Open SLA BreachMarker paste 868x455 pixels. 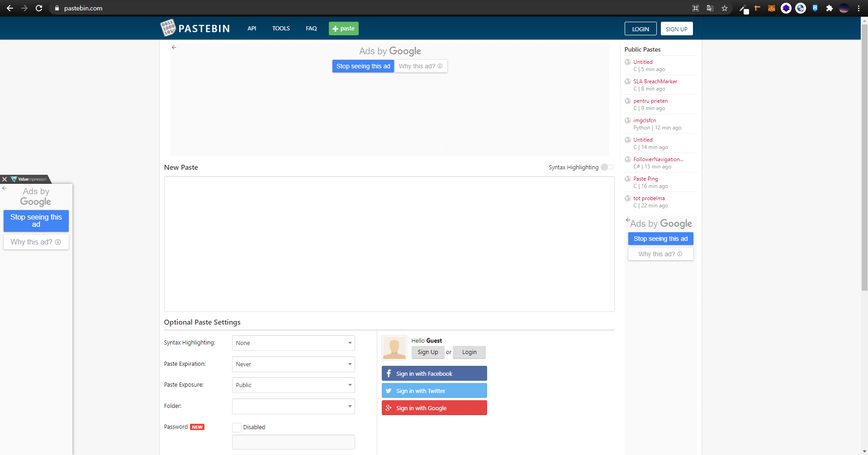click(655, 81)
